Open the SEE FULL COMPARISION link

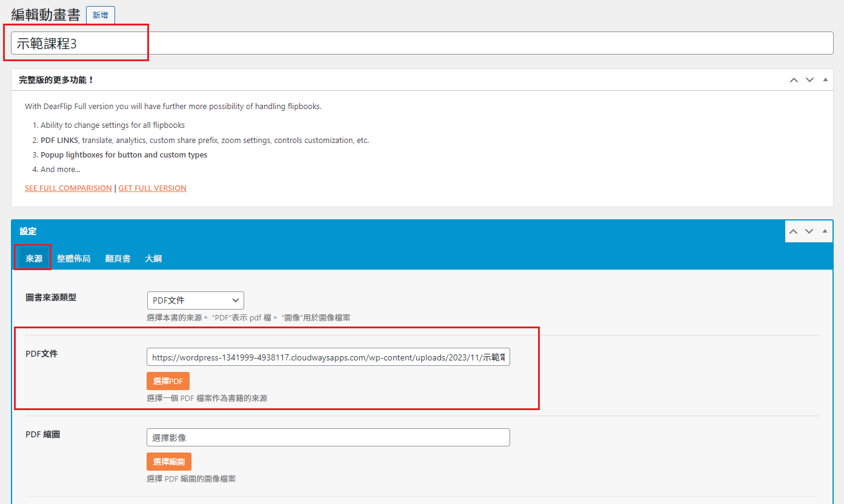68,188
